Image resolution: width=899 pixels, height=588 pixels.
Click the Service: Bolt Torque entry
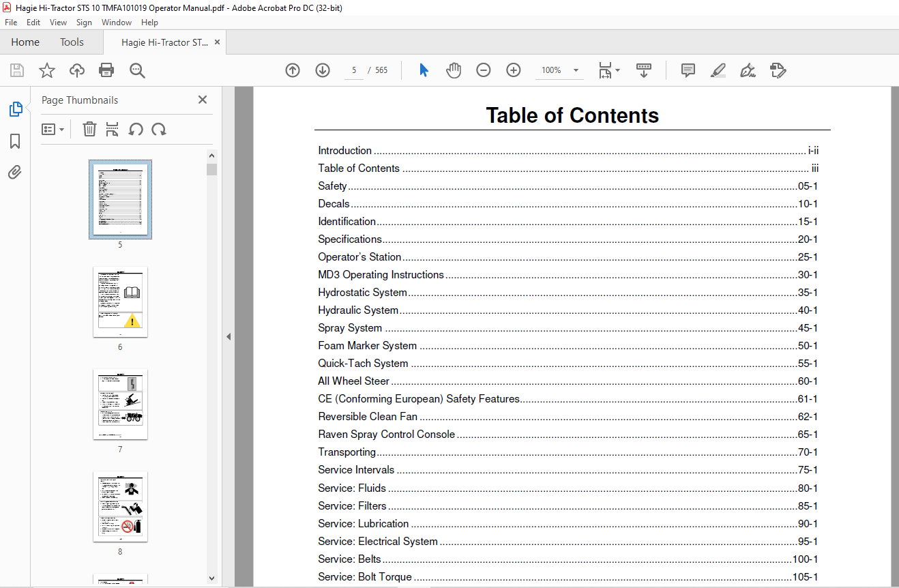coord(568,577)
